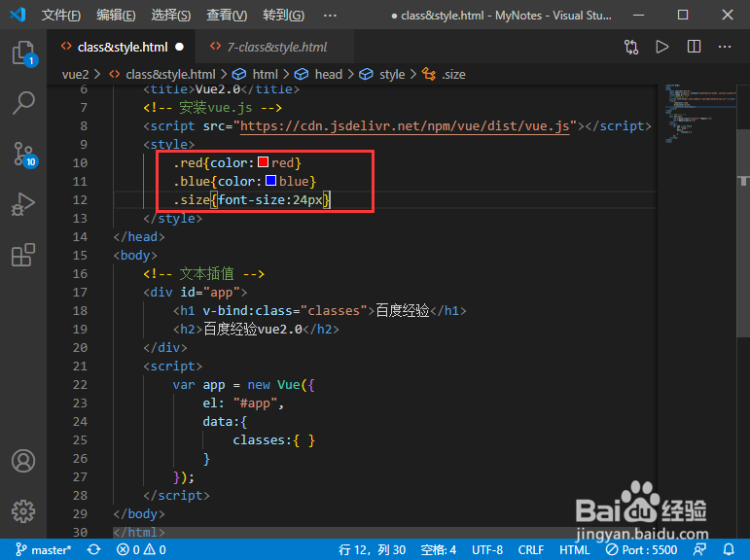Click the 'new Vue' expression
The height and width of the screenshot is (560, 750).
tap(273, 385)
